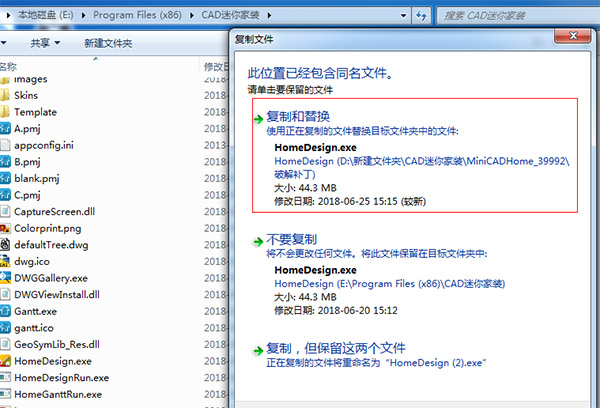Click the HomeDesign.exe application icon in list
Screen dimensions: 600x408
(5, 361)
